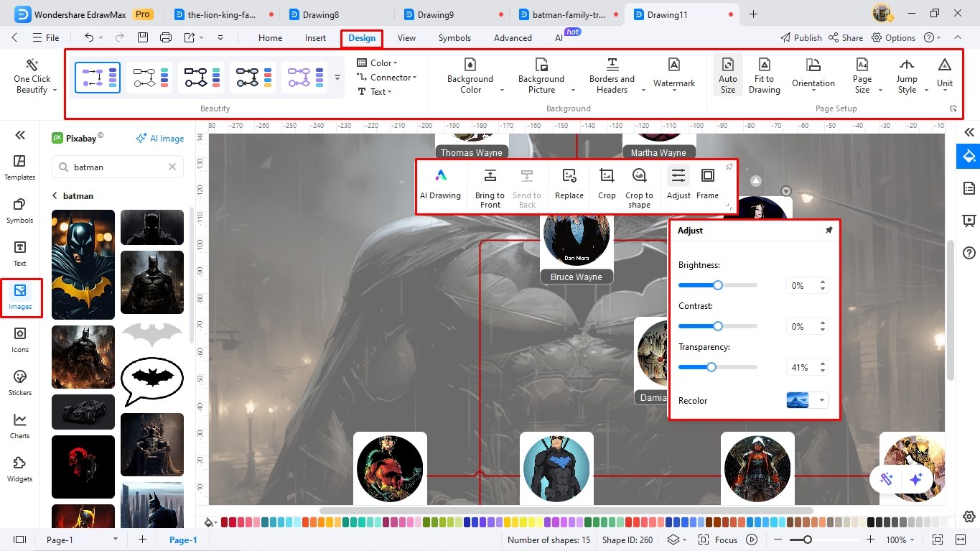Select Crop to shape
This screenshot has height=551, width=980.
click(x=639, y=187)
